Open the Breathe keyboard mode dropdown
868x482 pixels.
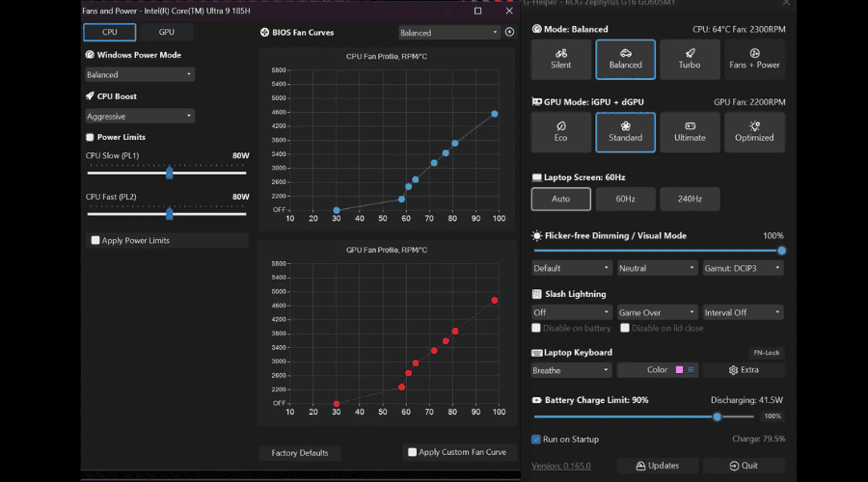pyautogui.click(x=571, y=370)
